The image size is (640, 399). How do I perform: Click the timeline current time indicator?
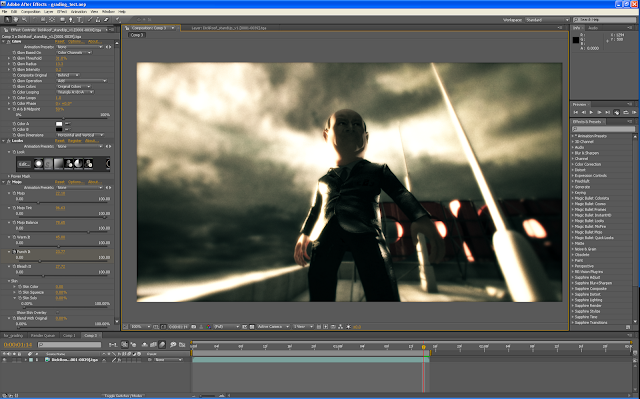click(424, 347)
